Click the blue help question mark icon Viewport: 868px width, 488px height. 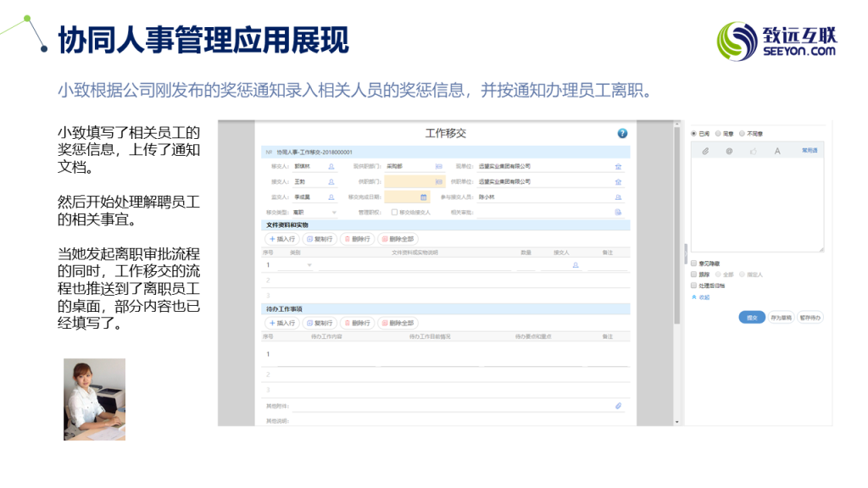point(622,133)
